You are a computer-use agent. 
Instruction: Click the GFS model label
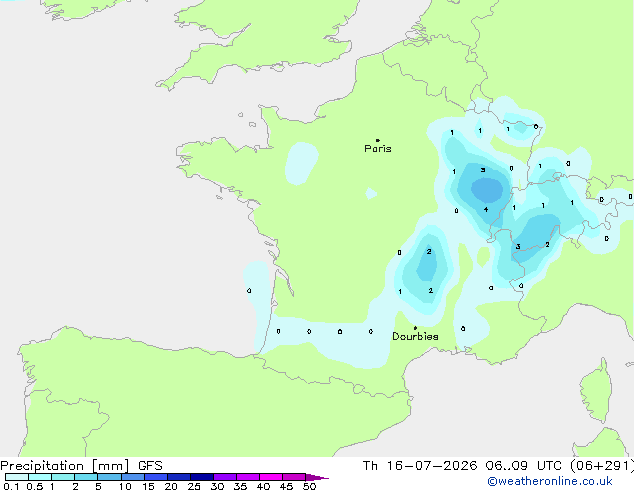pyautogui.click(x=150, y=466)
